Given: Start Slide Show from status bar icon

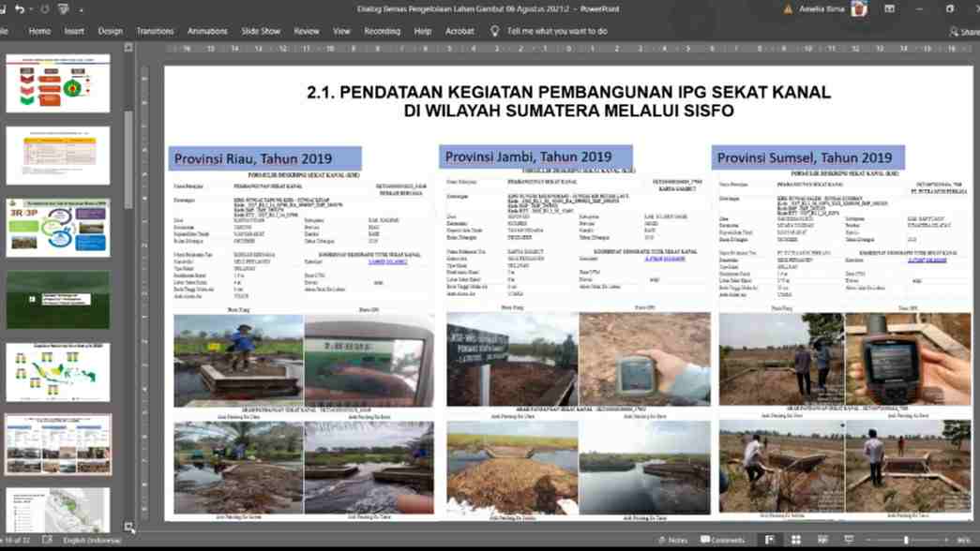Looking at the screenshot, I should [x=850, y=540].
